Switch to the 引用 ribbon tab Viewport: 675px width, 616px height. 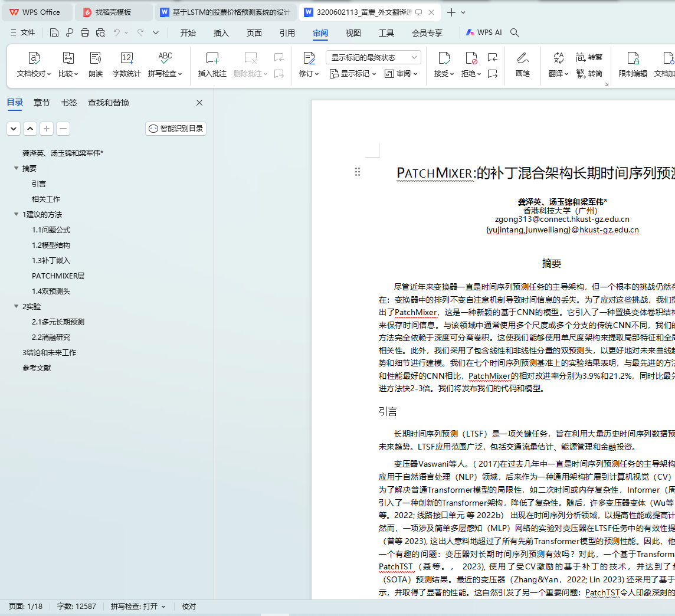[287, 32]
